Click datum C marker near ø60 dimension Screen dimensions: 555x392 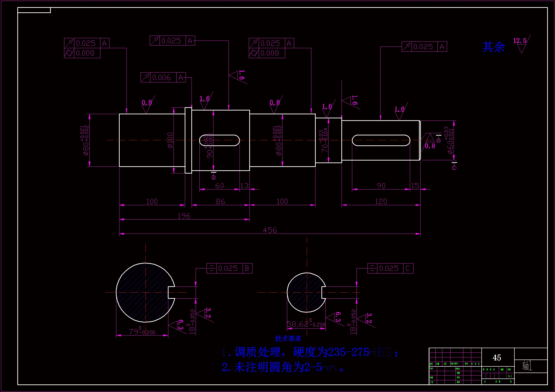pyautogui.click(x=454, y=167)
